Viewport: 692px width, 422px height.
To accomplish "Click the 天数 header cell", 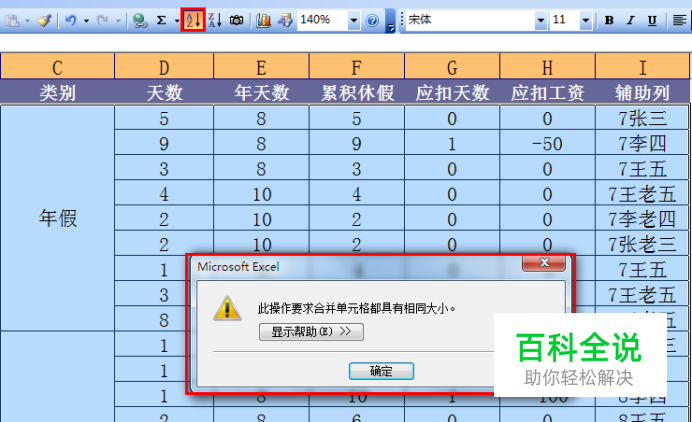I will [164, 93].
